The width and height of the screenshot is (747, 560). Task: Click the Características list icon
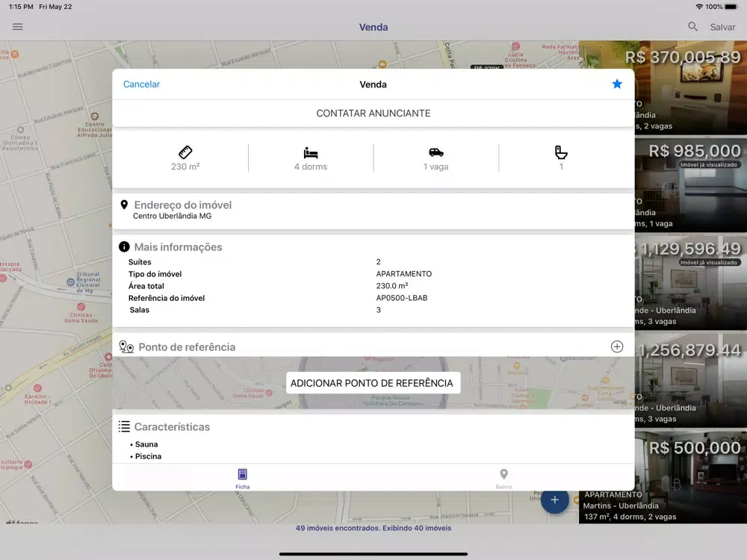(124, 426)
